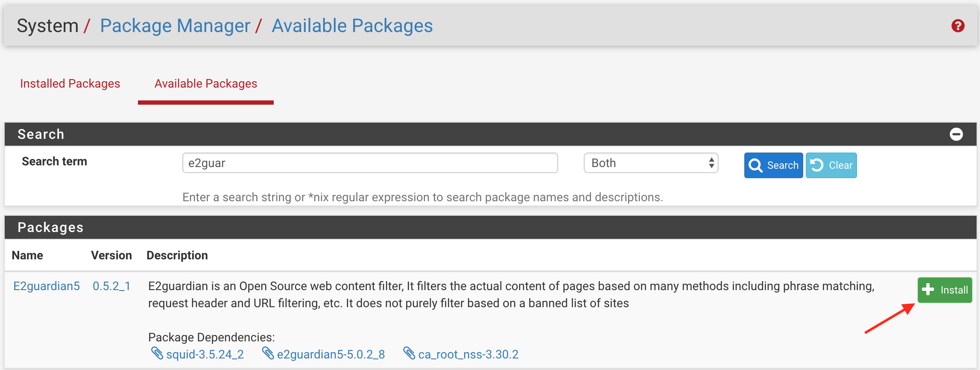The height and width of the screenshot is (370, 980).
Task: Open ca_root_nss-3.30.2 dependency link
Action: [x=468, y=355]
